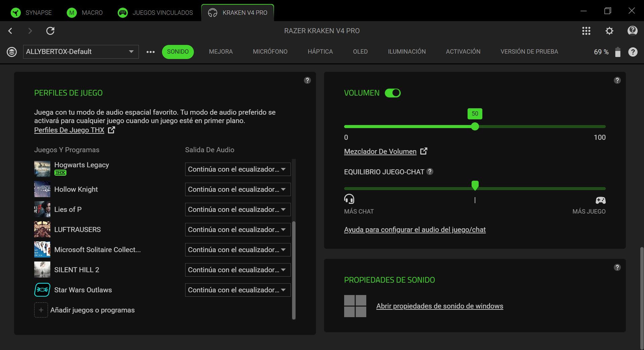Open the ILUMINACIÓN tab
644x350 pixels.
point(407,52)
